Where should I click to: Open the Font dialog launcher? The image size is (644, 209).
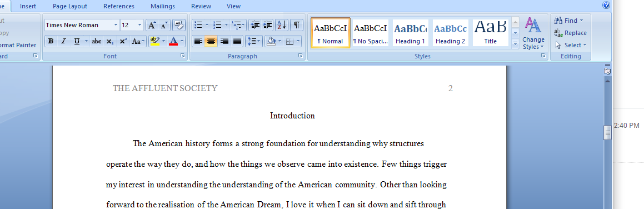pos(182,56)
